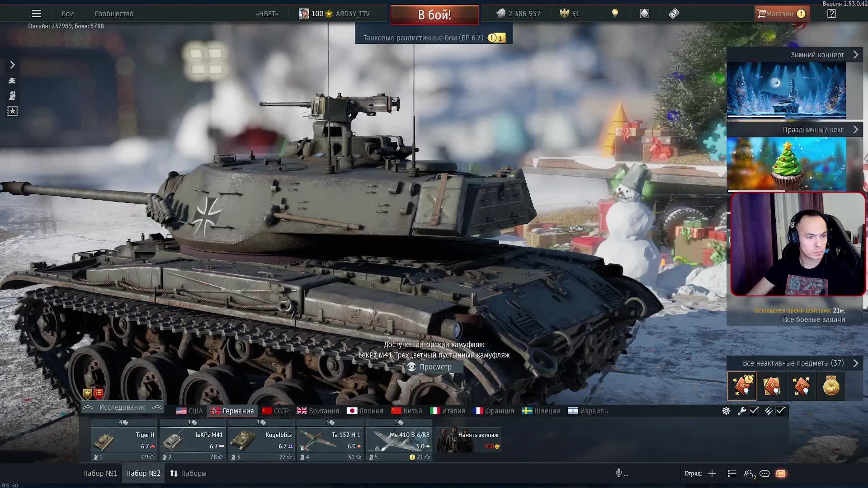Open the hamburger main menu
This screenshot has height=488, width=868.
[x=37, y=14]
